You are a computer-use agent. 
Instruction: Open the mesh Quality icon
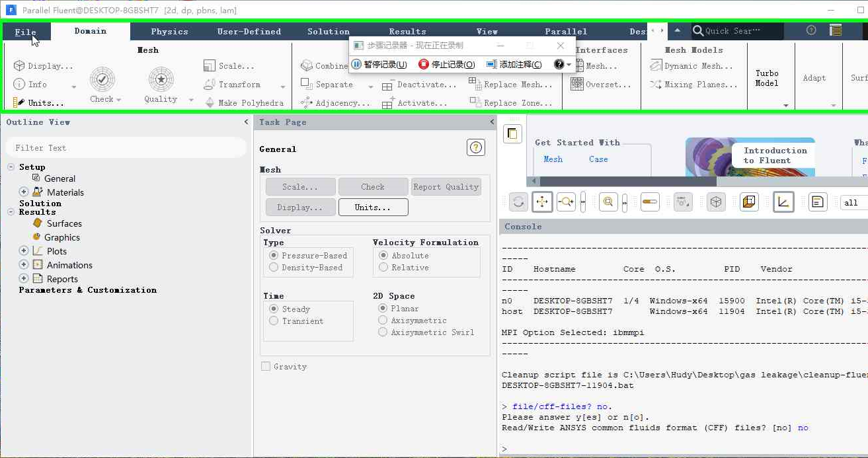(x=161, y=79)
